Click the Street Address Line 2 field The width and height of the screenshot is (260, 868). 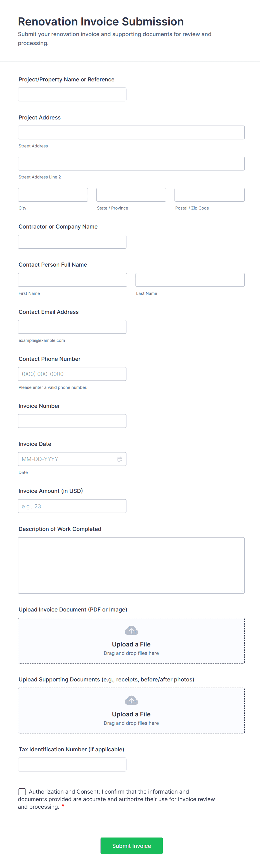click(131, 163)
